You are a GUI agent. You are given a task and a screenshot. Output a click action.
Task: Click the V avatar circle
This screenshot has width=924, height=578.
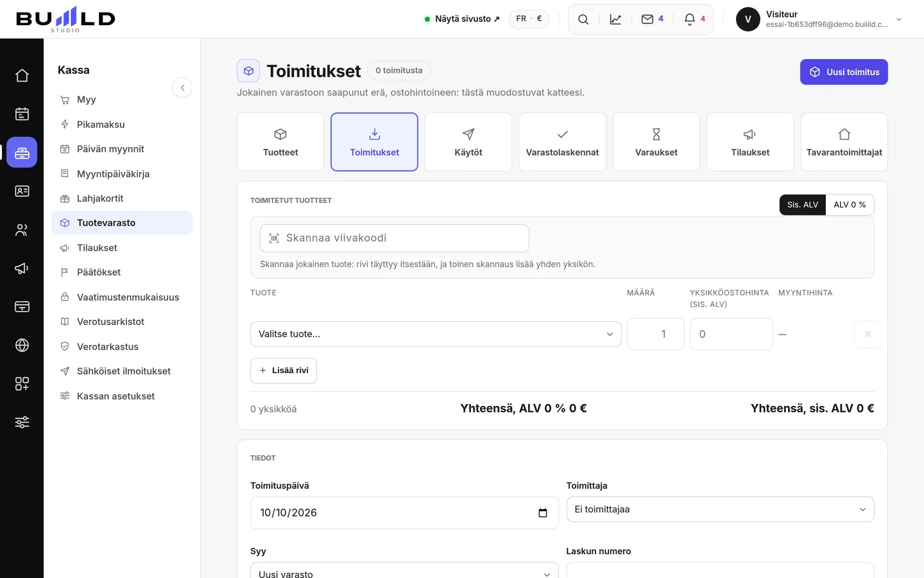[748, 19]
